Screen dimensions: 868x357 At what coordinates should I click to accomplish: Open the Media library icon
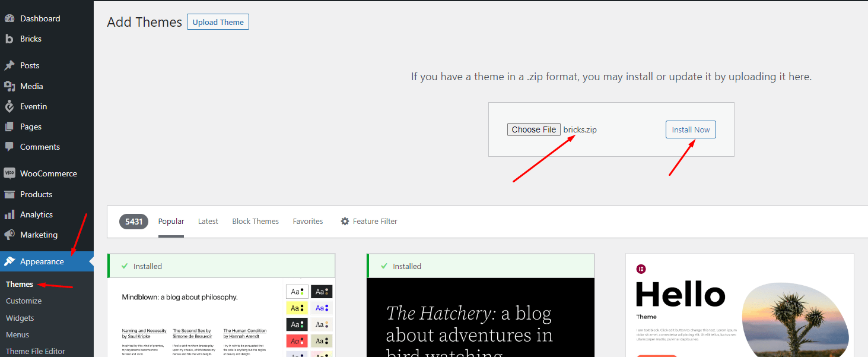pyautogui.click(x=9, y=86)
